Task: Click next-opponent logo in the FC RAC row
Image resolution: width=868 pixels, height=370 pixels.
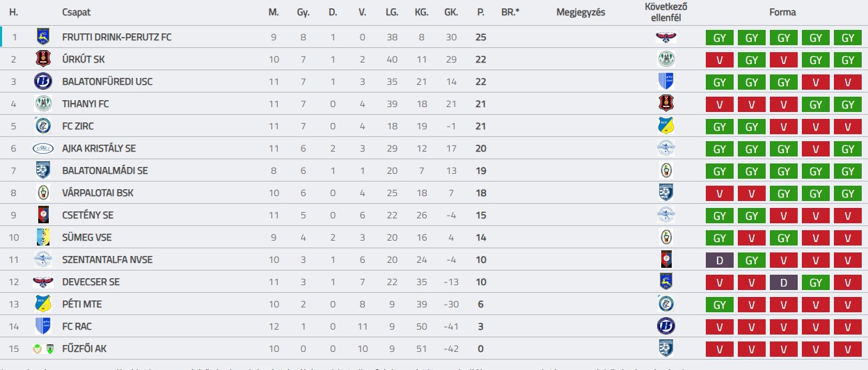Action: point(666,326)
